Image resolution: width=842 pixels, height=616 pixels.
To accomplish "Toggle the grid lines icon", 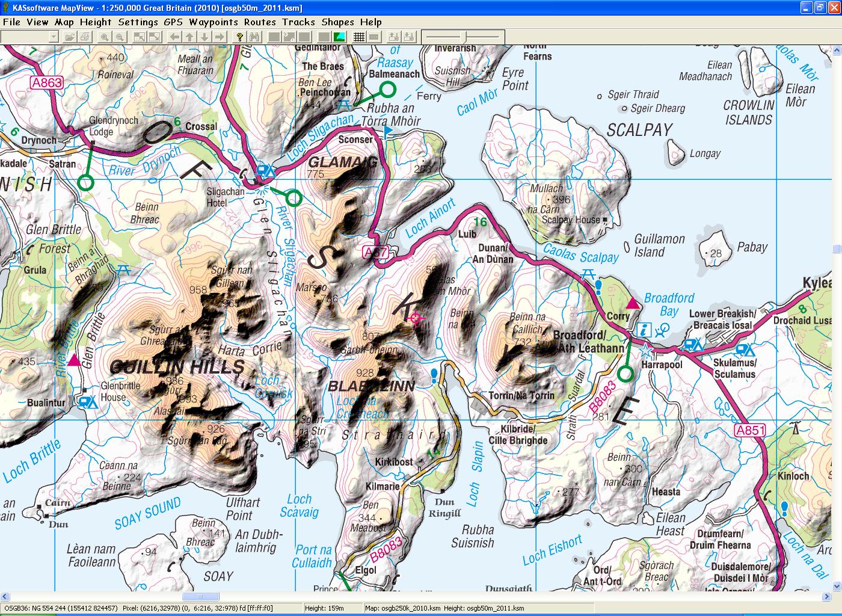I will (359, 37).
